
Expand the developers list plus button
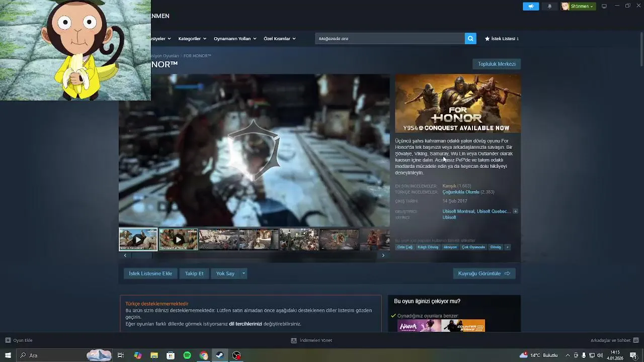pos(515,211)
